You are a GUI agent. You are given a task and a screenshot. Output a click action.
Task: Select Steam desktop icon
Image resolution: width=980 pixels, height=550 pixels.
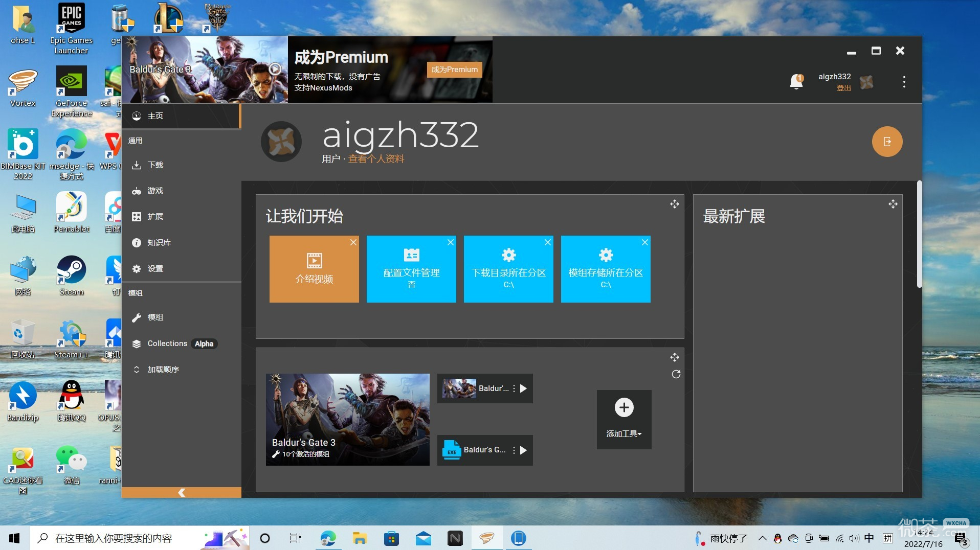[72, 276]
